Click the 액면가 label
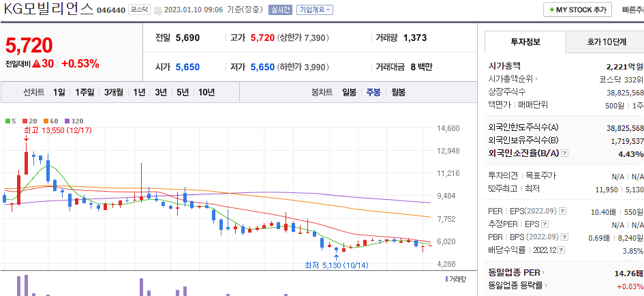The height and width of the screenshot is (296, 644). 500,104
